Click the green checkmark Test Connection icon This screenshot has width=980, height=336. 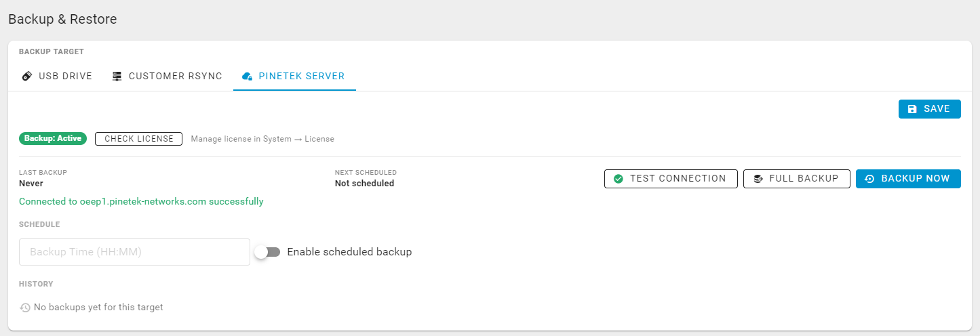pos(619,179)
